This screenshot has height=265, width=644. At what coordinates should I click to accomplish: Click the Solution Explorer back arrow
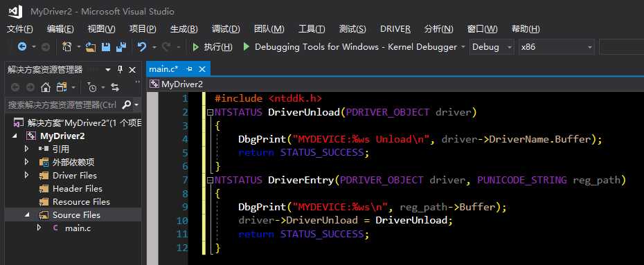coord(15,87)
